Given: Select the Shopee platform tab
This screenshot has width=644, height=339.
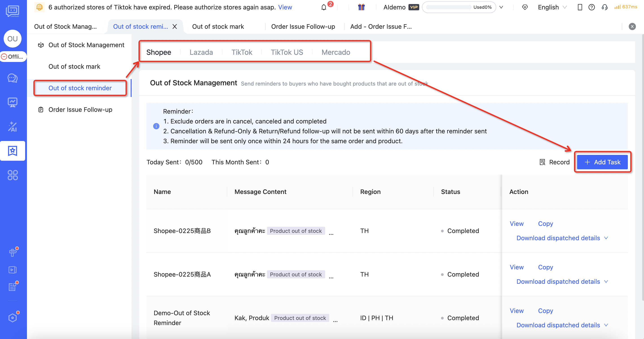Looking at the screenshot, I should (159, 52).
